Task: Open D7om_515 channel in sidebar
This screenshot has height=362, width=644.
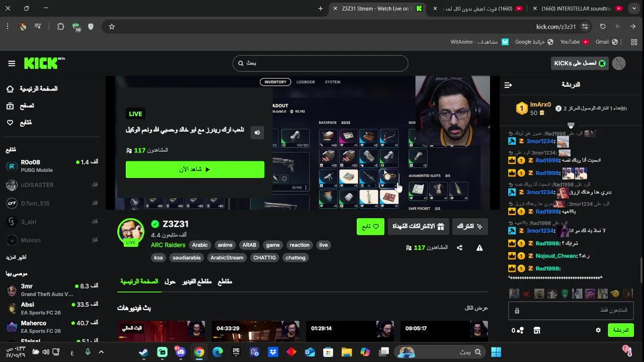Action: pyautogui.click(x=52, y=204)
